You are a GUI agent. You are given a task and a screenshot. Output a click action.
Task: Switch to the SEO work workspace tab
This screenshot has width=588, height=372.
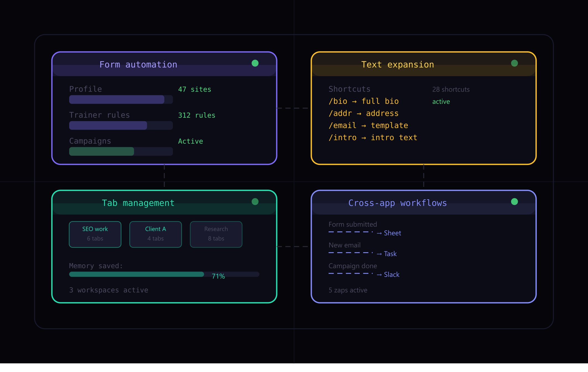(95, 234)
